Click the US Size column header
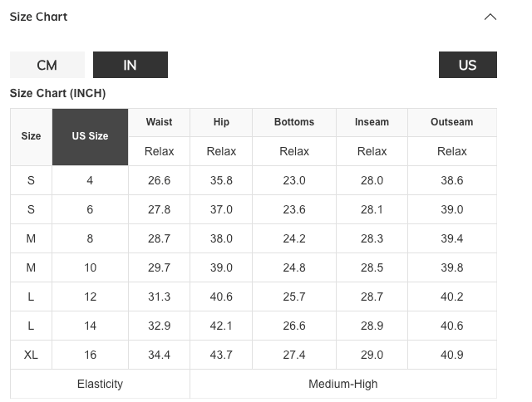Screen dimensions: 532x402 click(x=90, y=136)
